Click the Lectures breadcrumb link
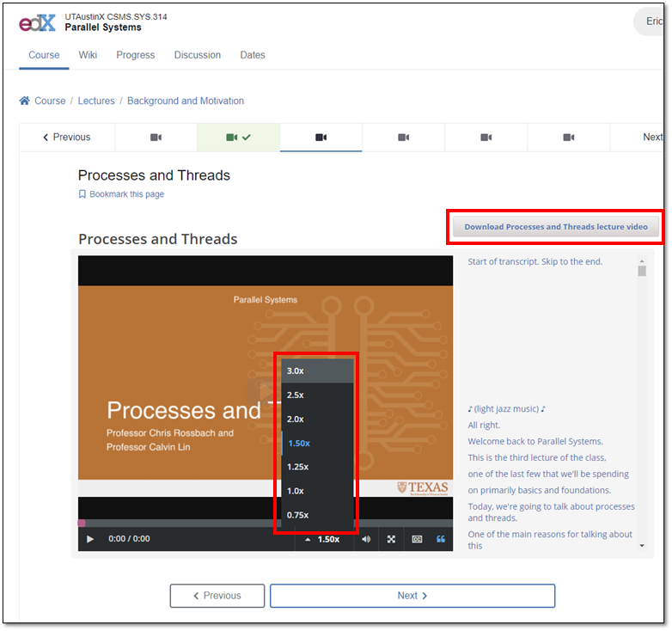The width and height of the screenshot is (672, 631). tap(96, 101)
